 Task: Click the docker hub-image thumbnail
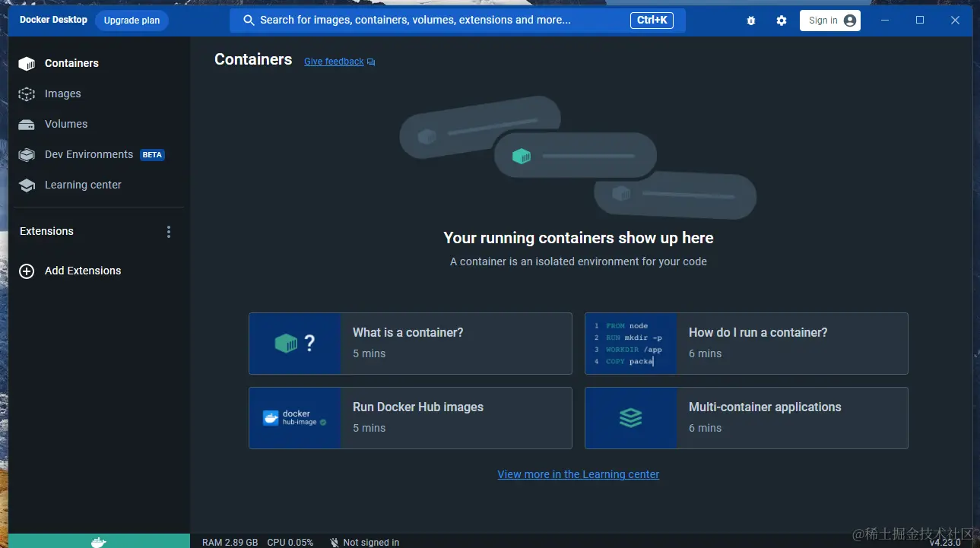click(x=295, y=418)
